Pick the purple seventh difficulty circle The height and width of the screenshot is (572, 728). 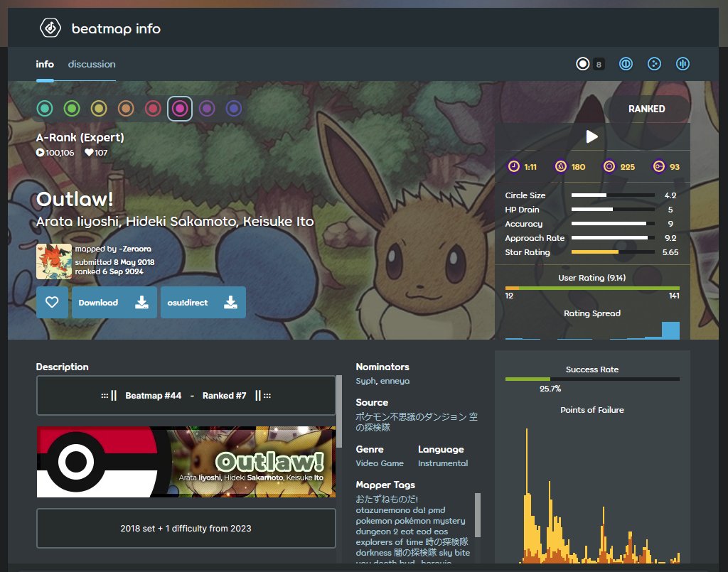tap(207, 109)
